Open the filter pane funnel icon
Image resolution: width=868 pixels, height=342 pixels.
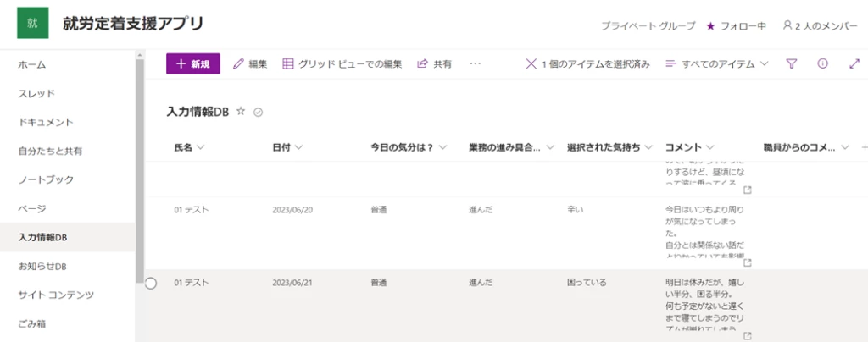point(792,64)
